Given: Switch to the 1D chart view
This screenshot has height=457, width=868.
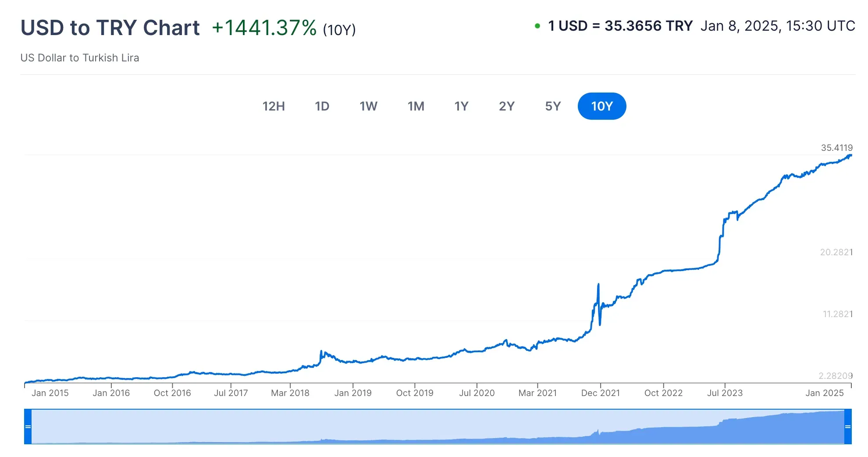Looking at the screenshot, I should 322,106.
